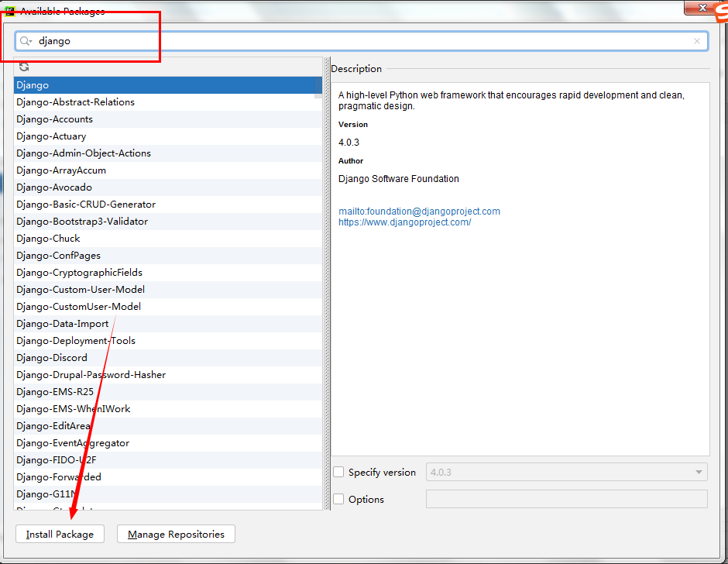Select Django-Deployment-Tools in the list
This screenshot has height=564, width=728.
(167, 341)
